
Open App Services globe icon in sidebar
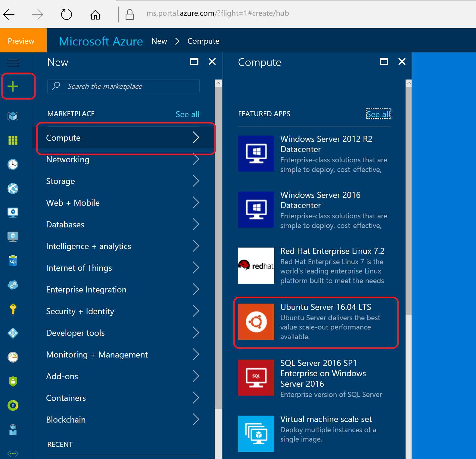click(13, 188)
